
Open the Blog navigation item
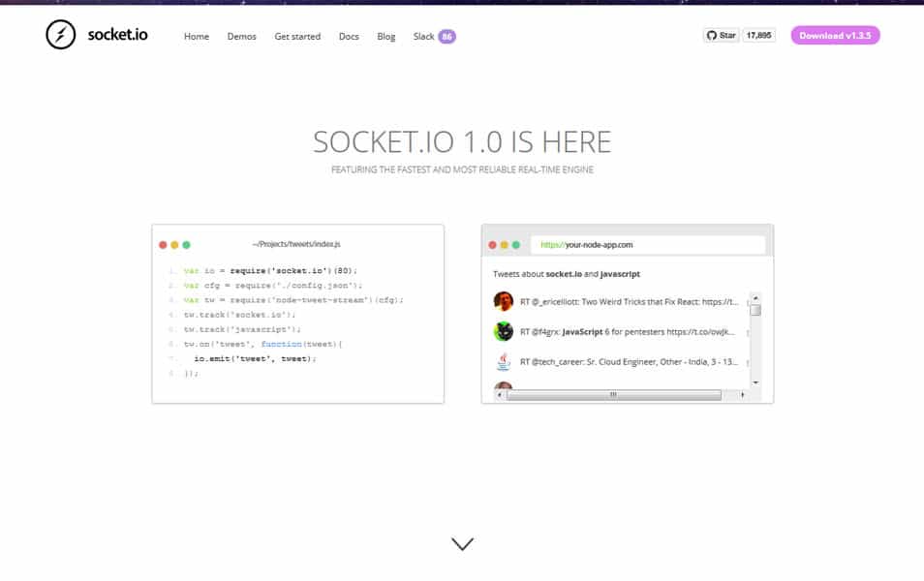point(385,36)
